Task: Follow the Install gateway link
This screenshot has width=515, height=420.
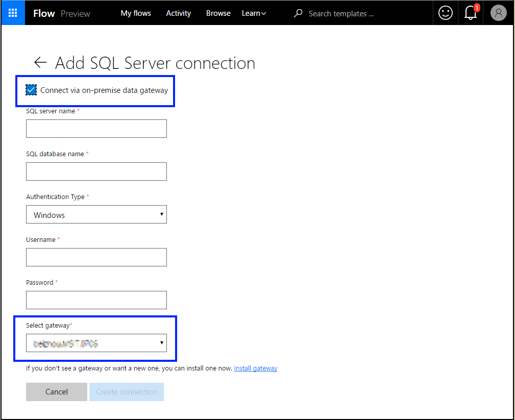Action: [256, 368]
